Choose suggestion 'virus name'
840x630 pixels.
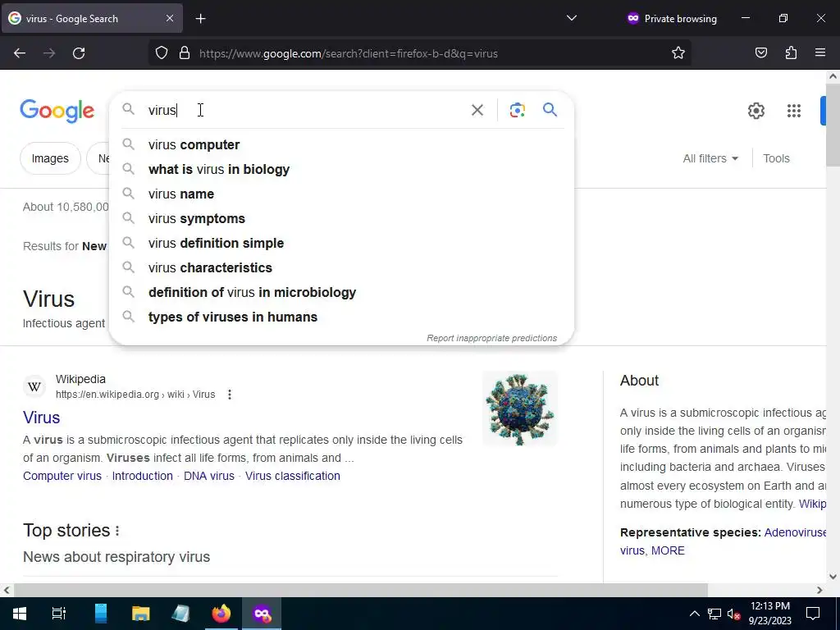341,194
